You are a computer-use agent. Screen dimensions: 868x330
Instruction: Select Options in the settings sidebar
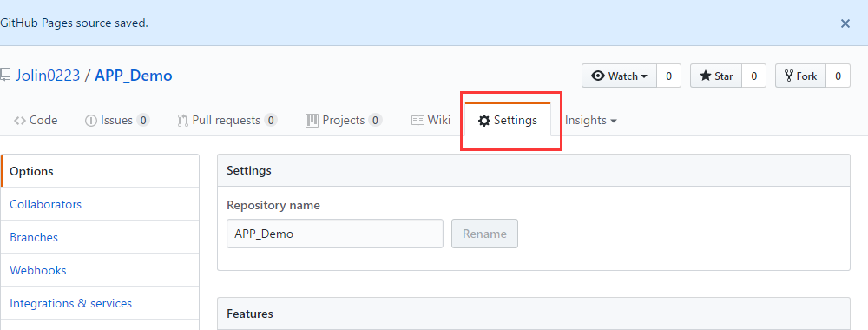100,171
